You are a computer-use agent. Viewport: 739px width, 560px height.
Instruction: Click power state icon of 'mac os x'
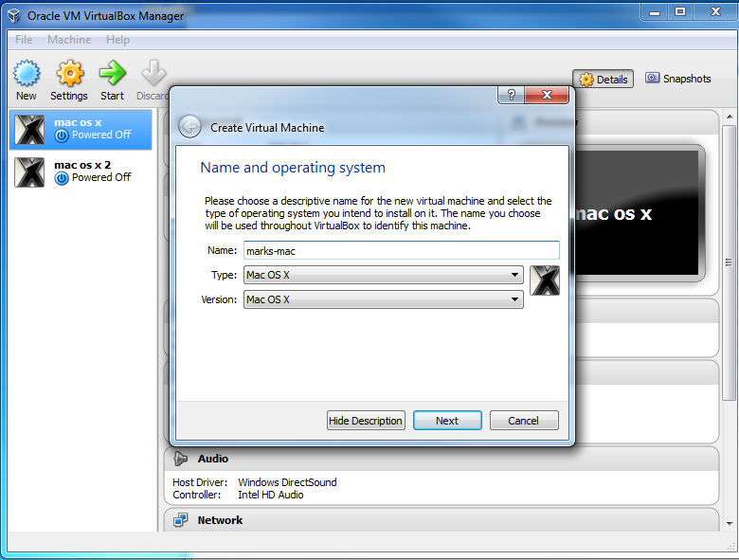(x=62, y=135)
